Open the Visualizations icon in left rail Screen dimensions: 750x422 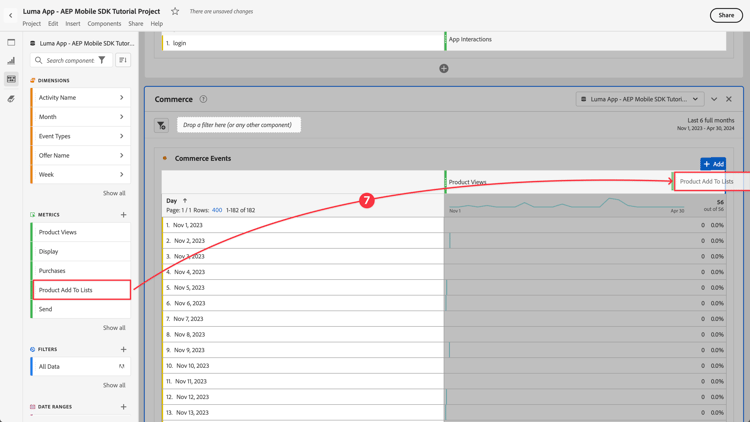[11, 61]
